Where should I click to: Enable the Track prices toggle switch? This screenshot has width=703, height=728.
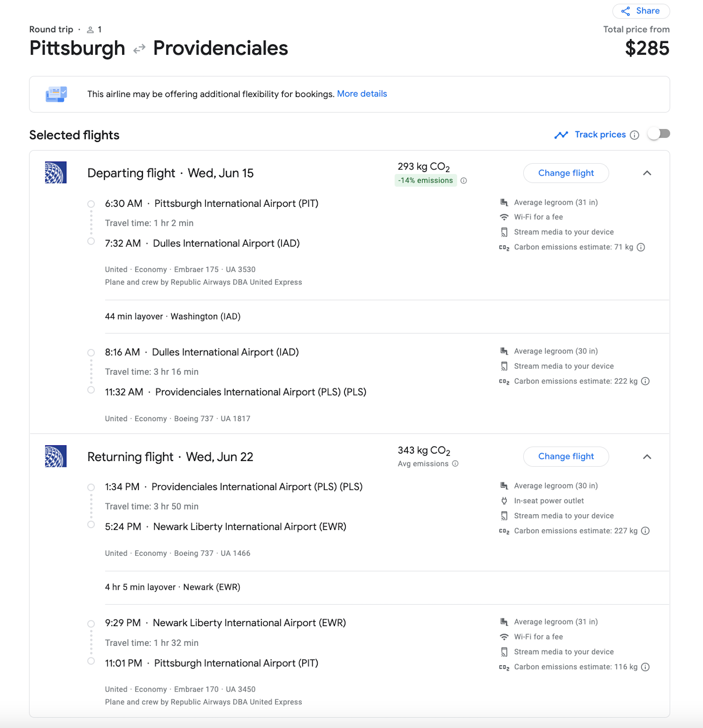click(x=659, y=134)
